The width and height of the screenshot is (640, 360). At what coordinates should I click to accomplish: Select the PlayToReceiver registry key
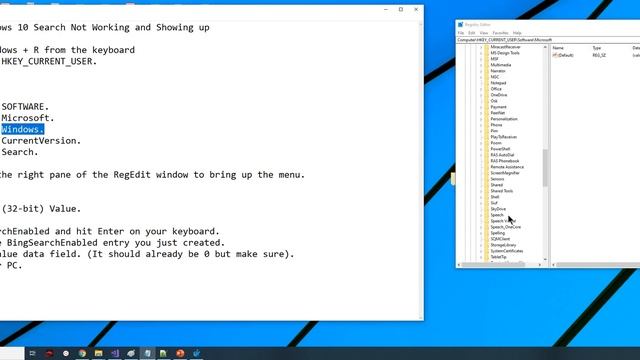click(504, 137)
